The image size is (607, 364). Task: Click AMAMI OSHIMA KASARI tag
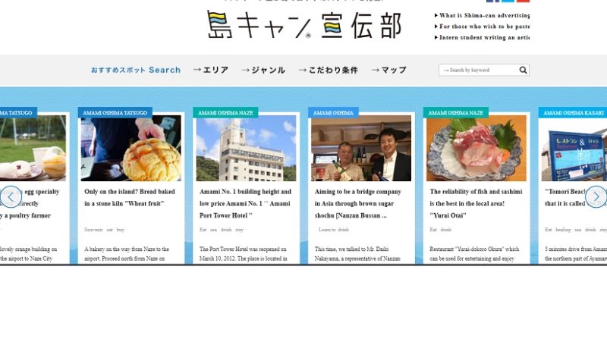[x=573, y=112]
